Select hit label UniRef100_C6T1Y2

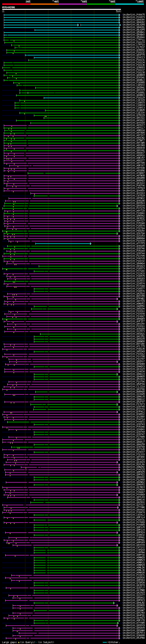(133, 548)
